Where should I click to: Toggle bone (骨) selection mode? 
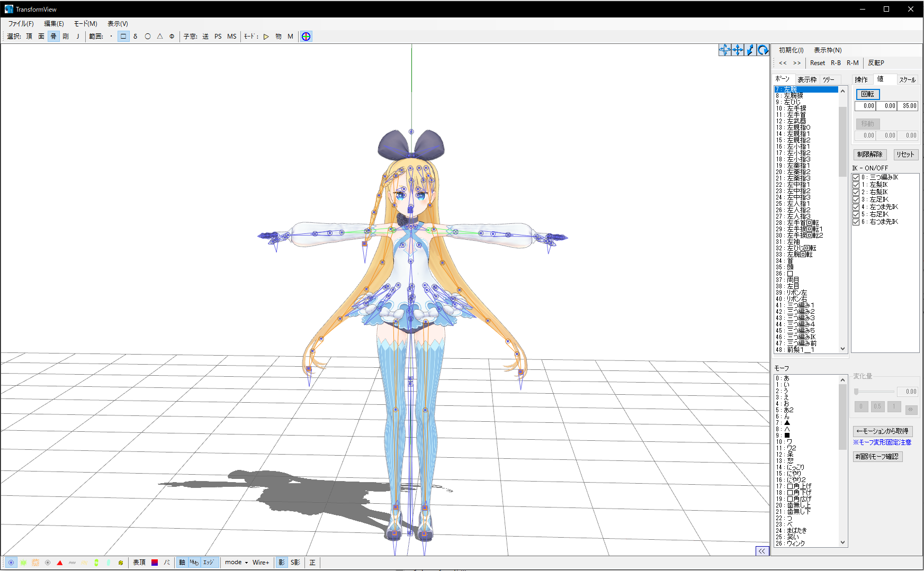click(53, 37)
